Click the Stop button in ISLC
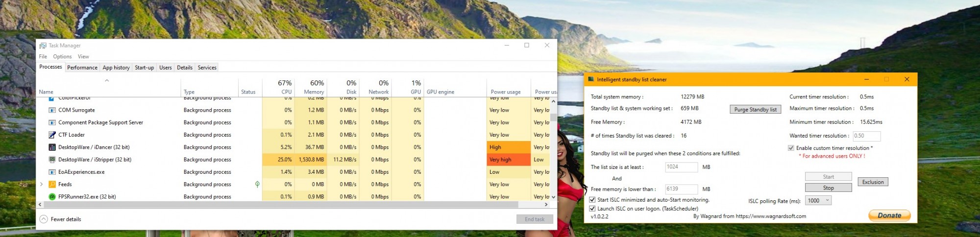 [x=828, y=188]
